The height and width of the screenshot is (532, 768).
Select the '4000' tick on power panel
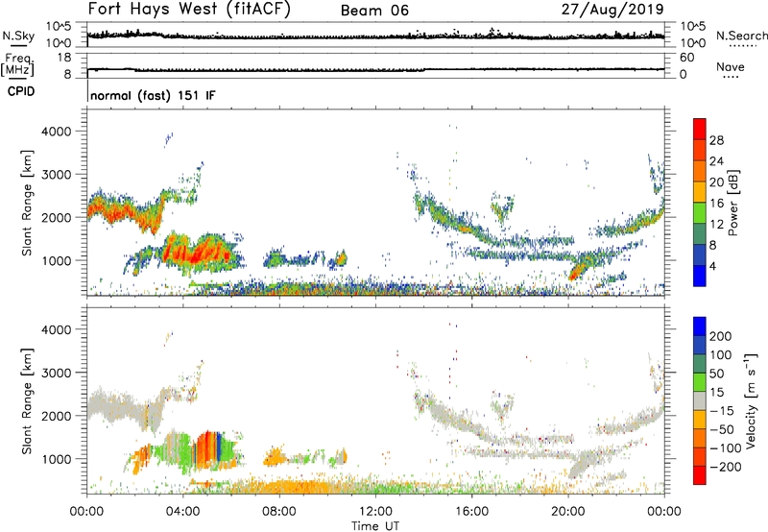(x=57, y=132)
